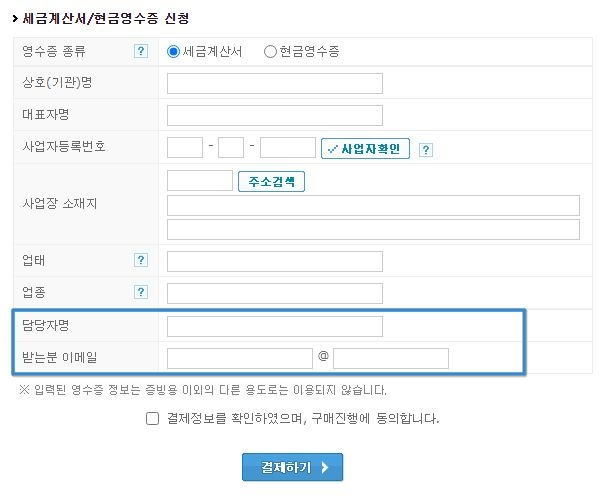The width and height of the screenshot is (606, 500).
Task: Open help icon beside 영수증 종류
Action: 141,51
